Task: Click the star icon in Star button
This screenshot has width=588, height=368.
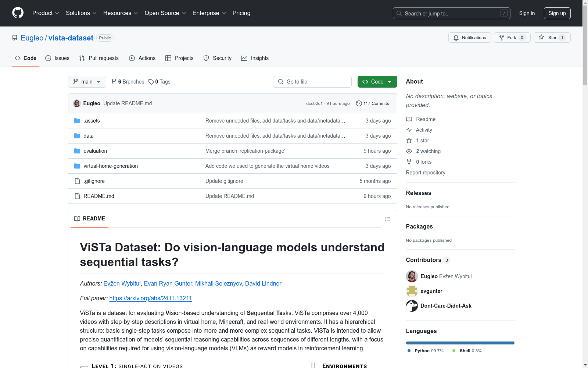Action: (541, 38)
